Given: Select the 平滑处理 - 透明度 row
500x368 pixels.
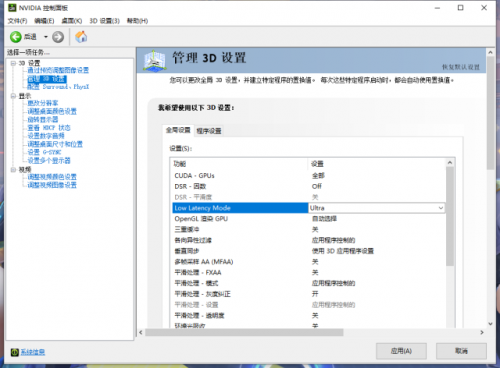Looking at the screenshot, I should pyautogui.click(x=309, y=316).
